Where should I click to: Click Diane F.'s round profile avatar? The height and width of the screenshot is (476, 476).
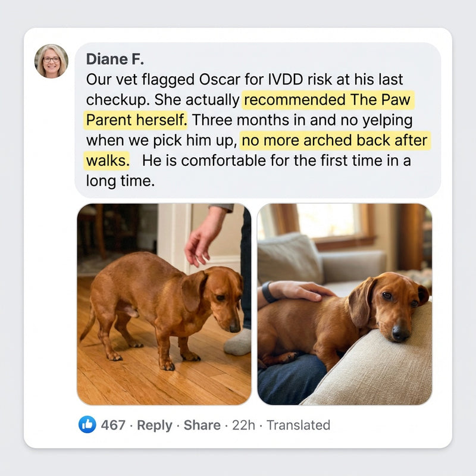click(x=51, y=61)
